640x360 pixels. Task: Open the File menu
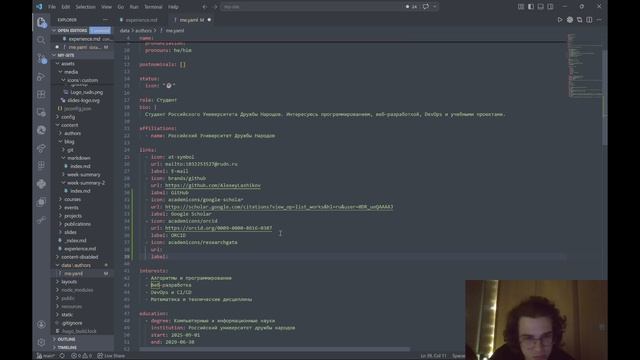click(x=52, y=7)
